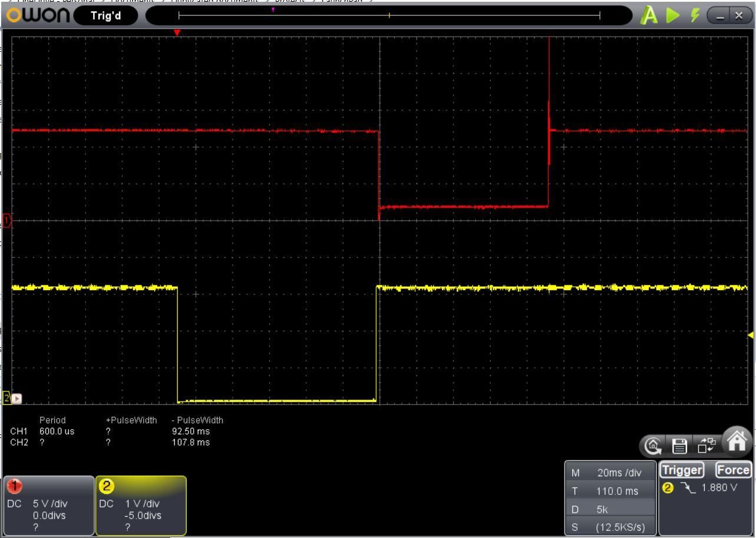Click the yellow trigger level arrow on right edge
Viewport: 756px width, 538px height.
coord(750,335)
